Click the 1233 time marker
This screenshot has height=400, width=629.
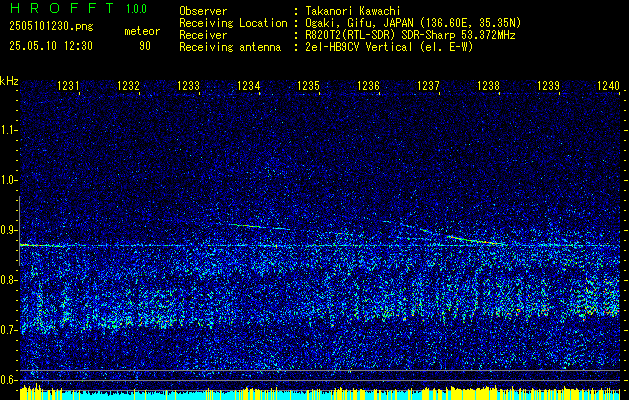pyautogui.click(x=189, y=85)
